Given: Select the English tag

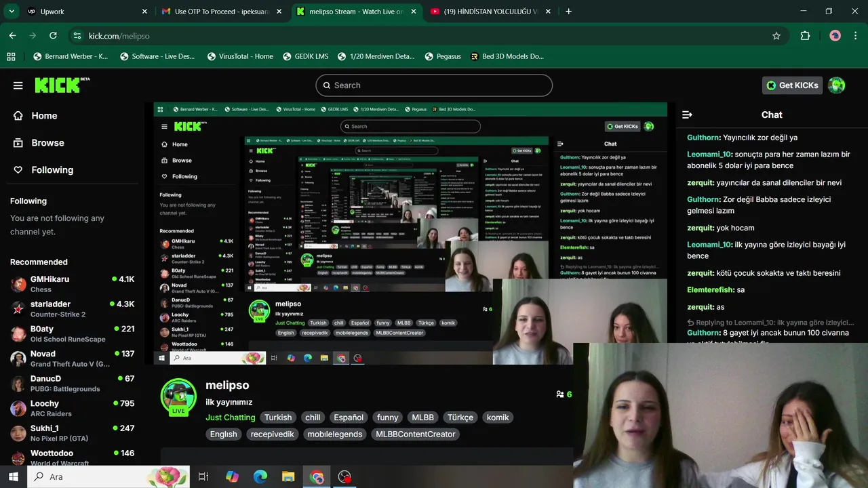Looking at the screenshot, I should [x=224, y=434].
